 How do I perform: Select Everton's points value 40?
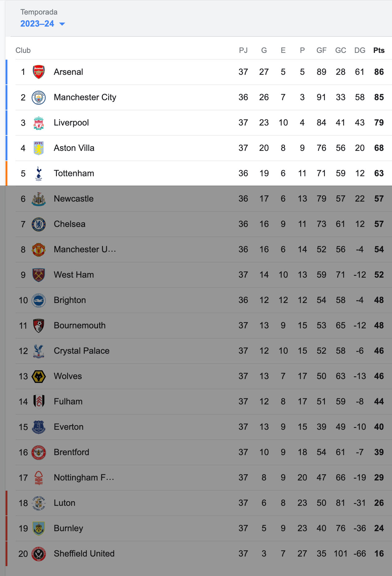click(379, 427)
